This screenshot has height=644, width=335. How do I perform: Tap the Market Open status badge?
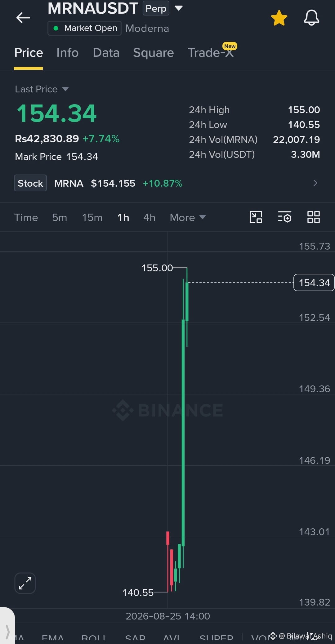coord(84,28)
